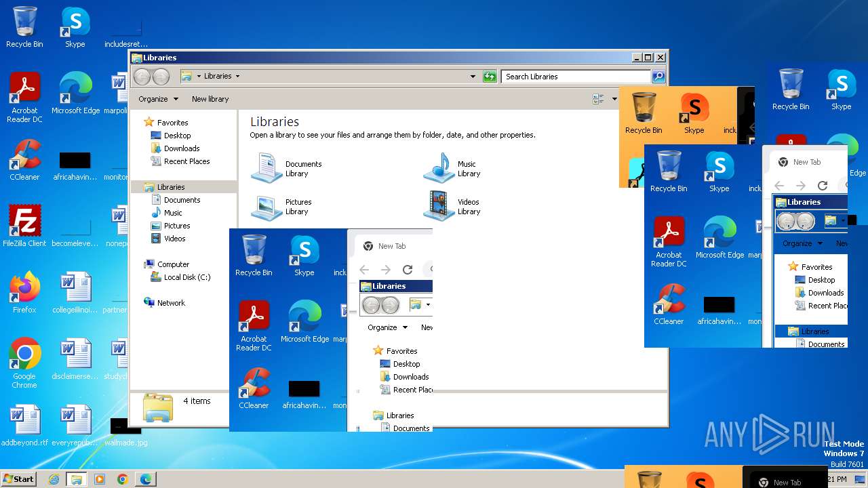Click New library button
The height and width of the screenshot is (488, 868).
[210, 99]
